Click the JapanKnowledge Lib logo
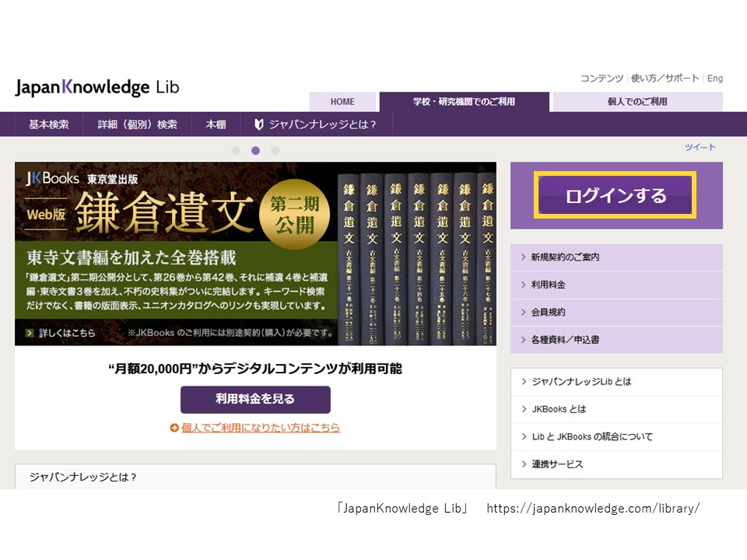 coord(97,88)
